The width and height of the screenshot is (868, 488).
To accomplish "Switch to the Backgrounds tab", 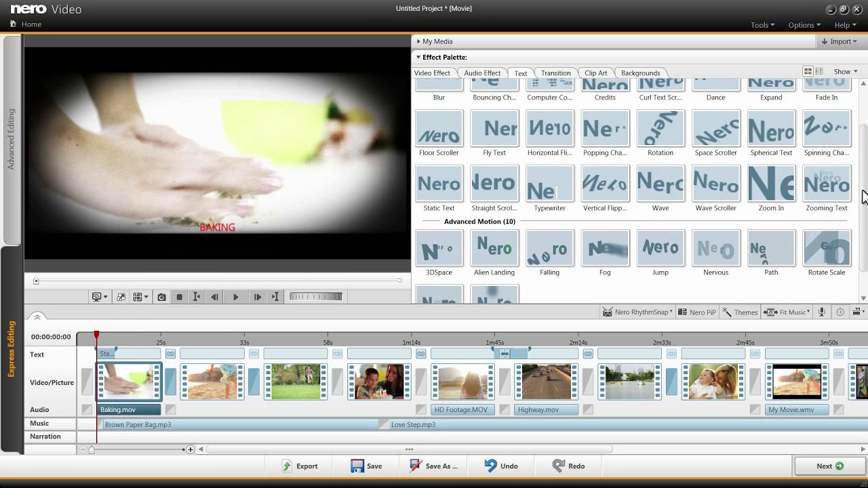I will point(640,73).
